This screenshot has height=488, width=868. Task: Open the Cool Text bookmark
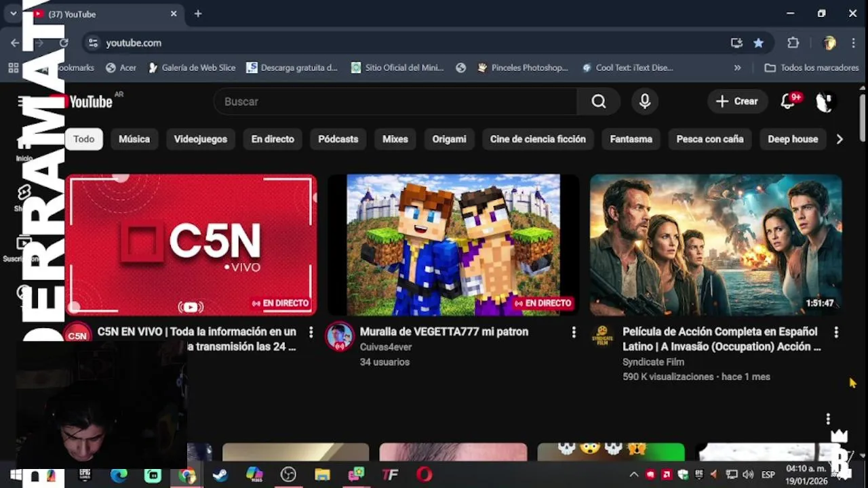click(627, 68)
